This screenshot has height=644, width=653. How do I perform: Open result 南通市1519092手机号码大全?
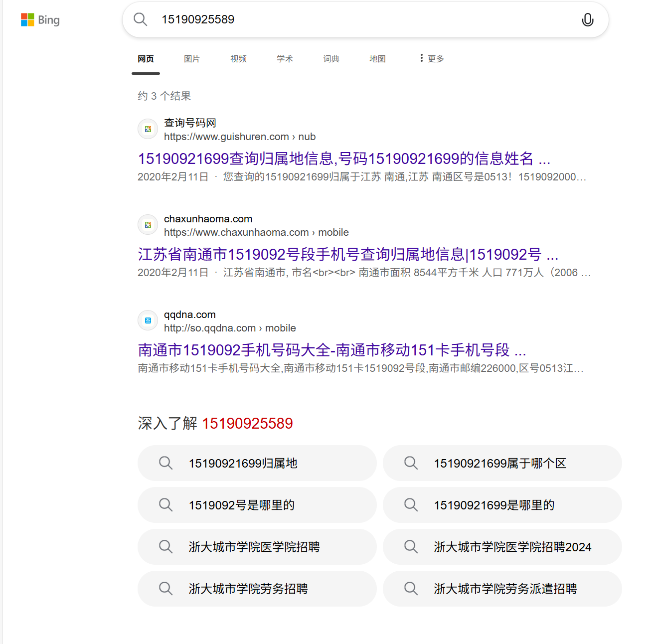click(x=332, y=350)
